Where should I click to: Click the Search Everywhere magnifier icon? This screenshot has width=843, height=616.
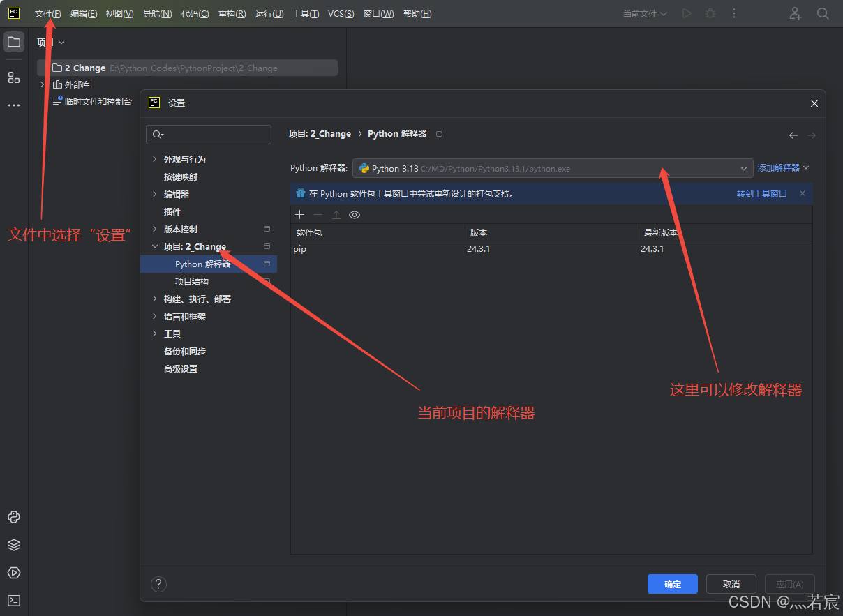[x=823, y=13]
